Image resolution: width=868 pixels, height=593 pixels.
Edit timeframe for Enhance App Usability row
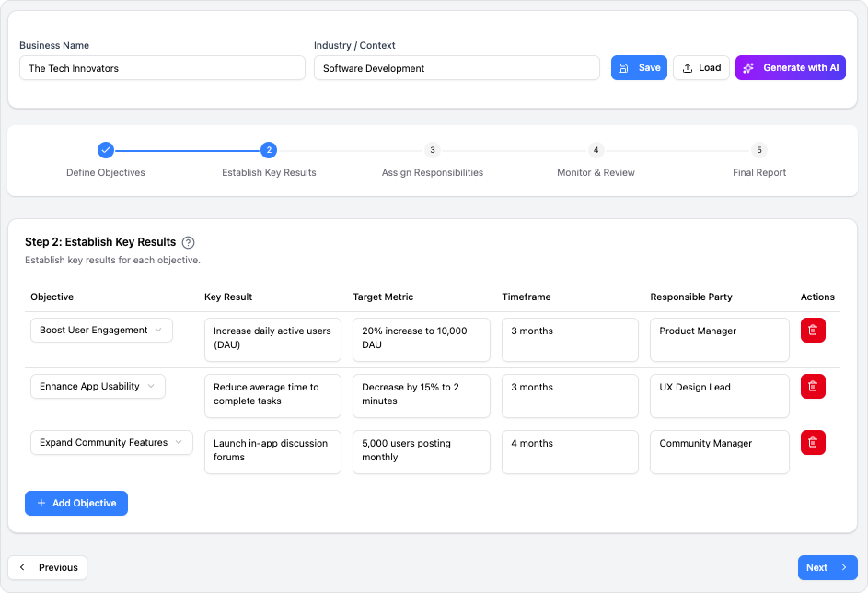coord(570,395)
